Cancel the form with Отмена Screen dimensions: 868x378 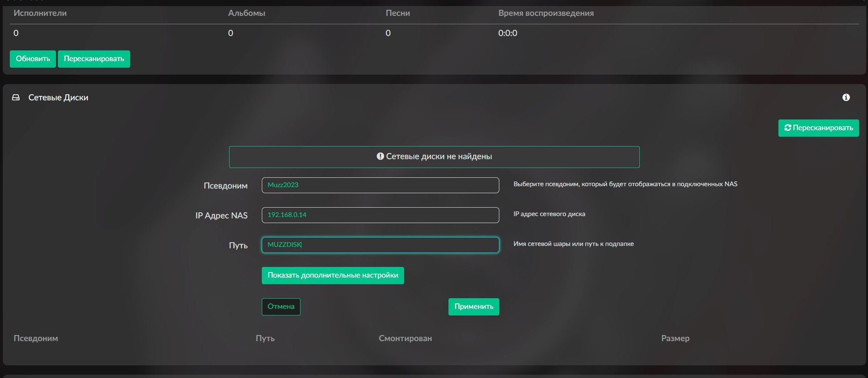281,307
